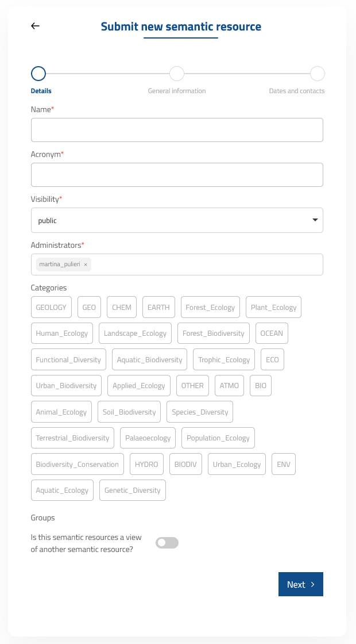
Task: Select the Biodiversity_Conservation category
Action: click(x=77, y=464)
